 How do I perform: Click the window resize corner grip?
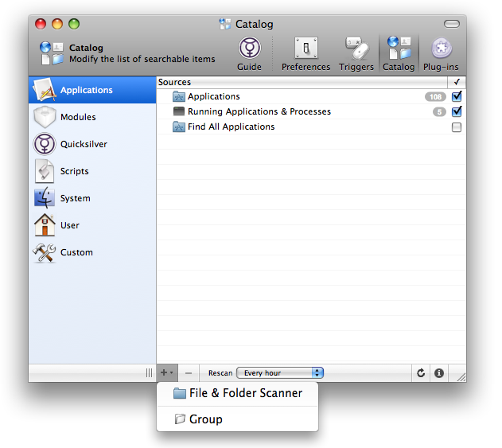click(461, 377)
